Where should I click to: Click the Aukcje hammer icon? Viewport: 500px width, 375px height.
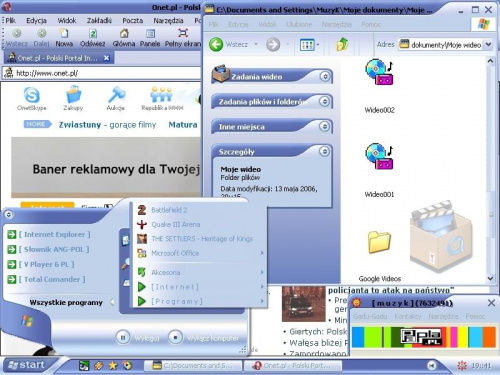[x=116, y=95]
